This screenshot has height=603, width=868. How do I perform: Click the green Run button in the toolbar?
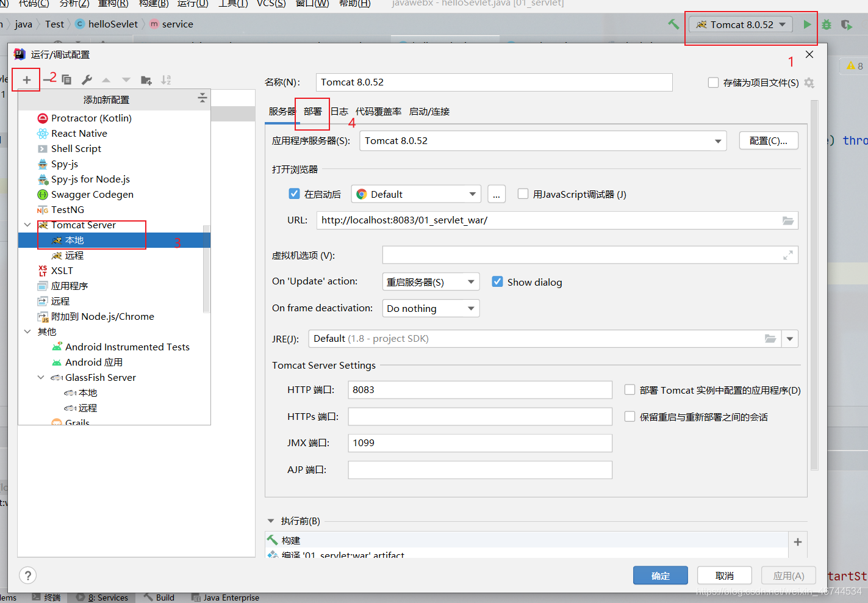(x=807, y=24)
